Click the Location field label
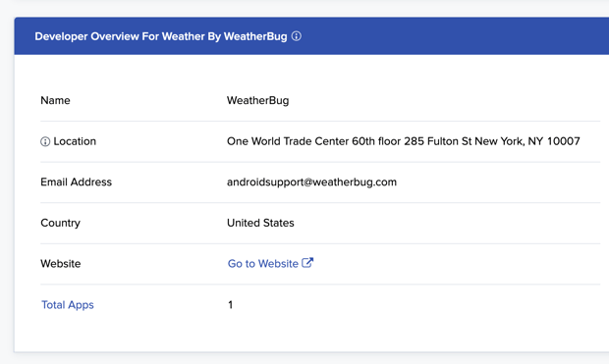This screenshot has height=364, width=609. pos(75,141)
